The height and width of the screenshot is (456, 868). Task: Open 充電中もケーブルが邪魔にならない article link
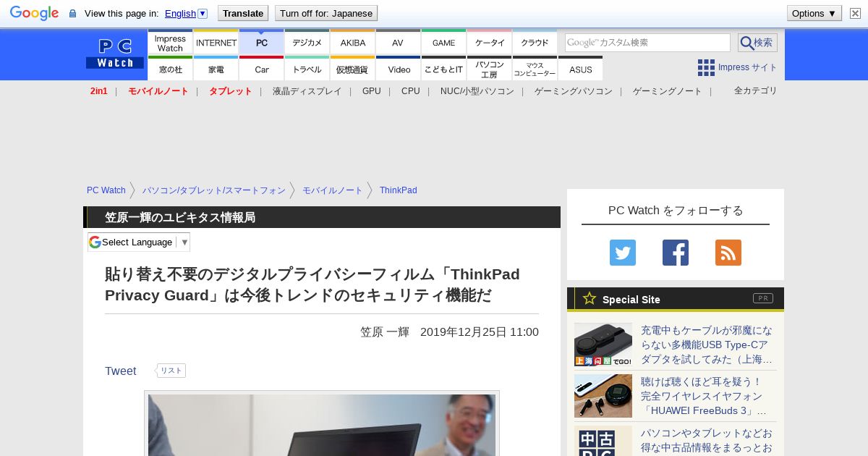[707, 345]
